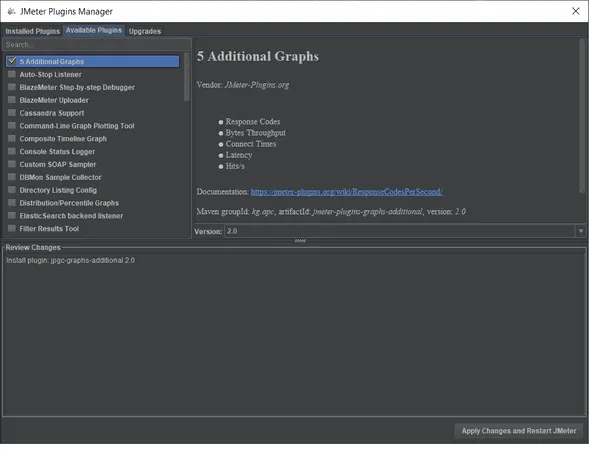The height and width of the screenshot is (454, 590).
Task: Click the split-pane divider handle
Action: coord(300,241)
